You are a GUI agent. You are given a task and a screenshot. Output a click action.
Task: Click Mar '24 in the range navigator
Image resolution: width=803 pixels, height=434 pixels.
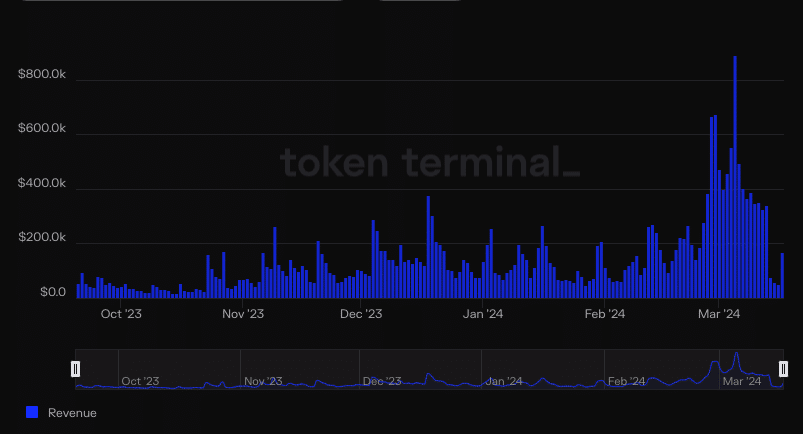coord(742,381)
